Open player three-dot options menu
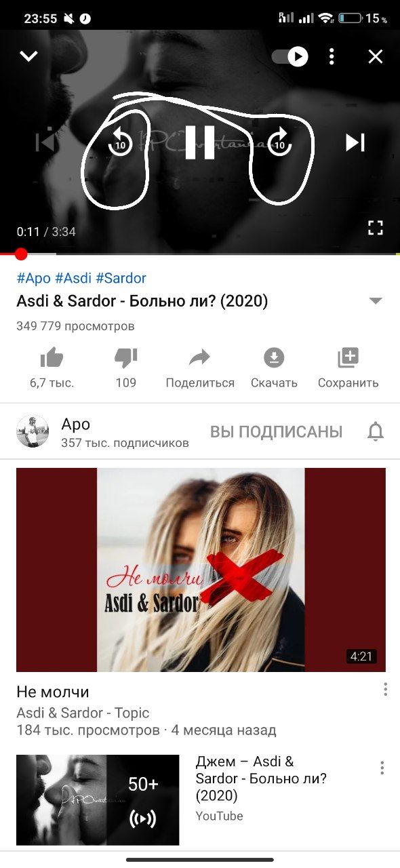Screen dimensions: 400x868 332,56
